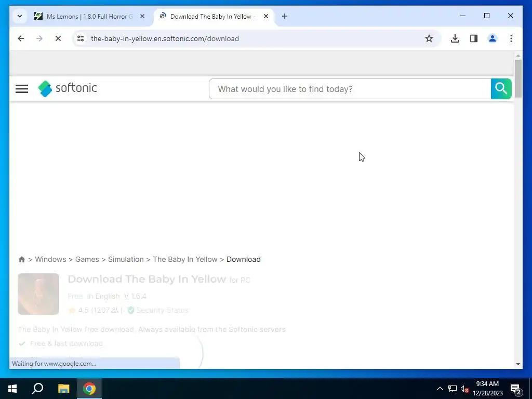Click the 'Free & fast download' text
532x399 pixels.
[66, 343]
